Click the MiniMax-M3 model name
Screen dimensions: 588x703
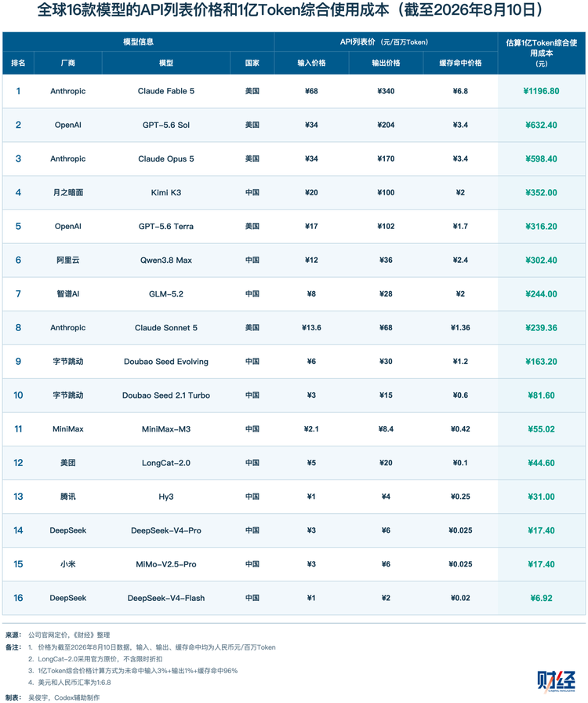166,429
